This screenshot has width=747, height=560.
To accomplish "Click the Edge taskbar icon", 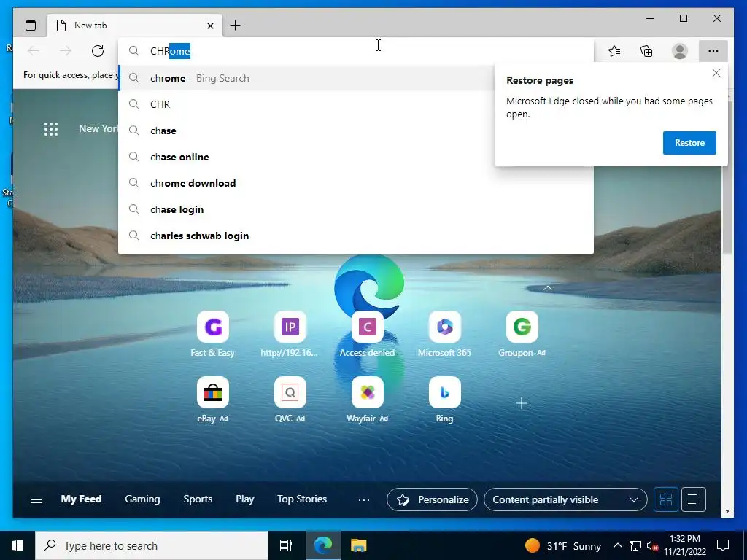I will tap(322, 545).
